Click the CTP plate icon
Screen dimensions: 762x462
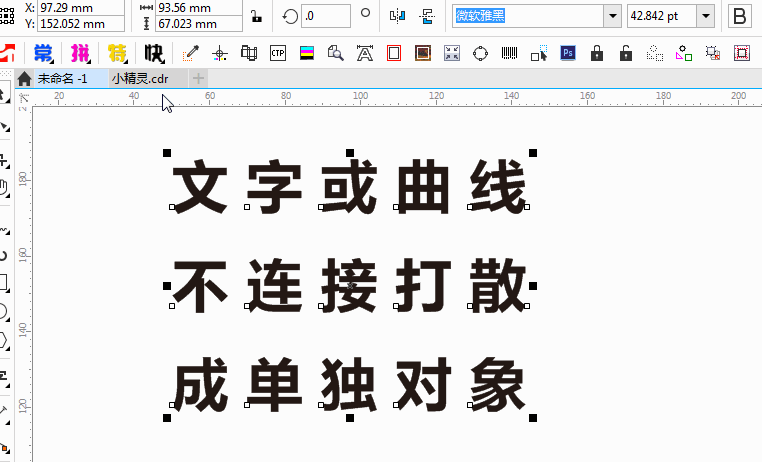pos(277,53)
